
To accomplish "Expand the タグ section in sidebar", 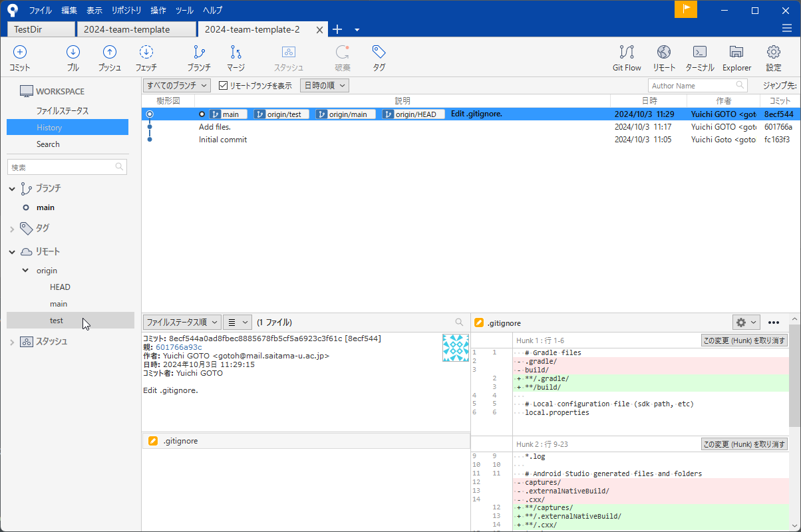I will tap(12, 229).
